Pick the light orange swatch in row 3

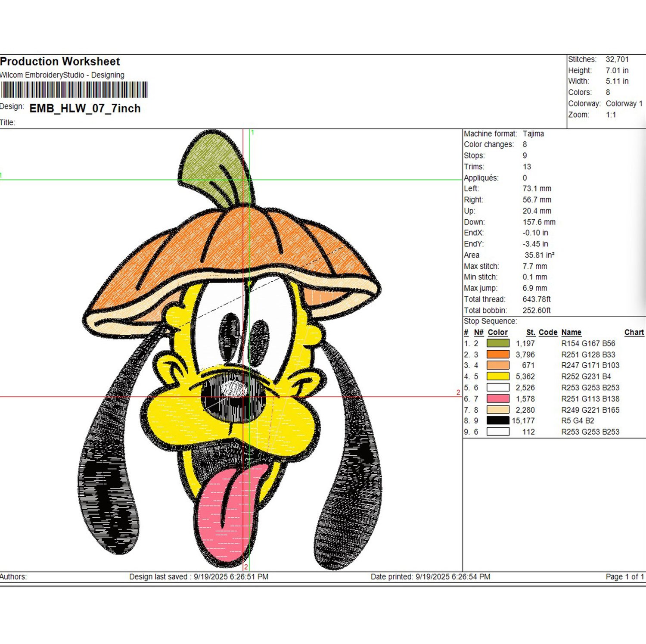(498, 365)
